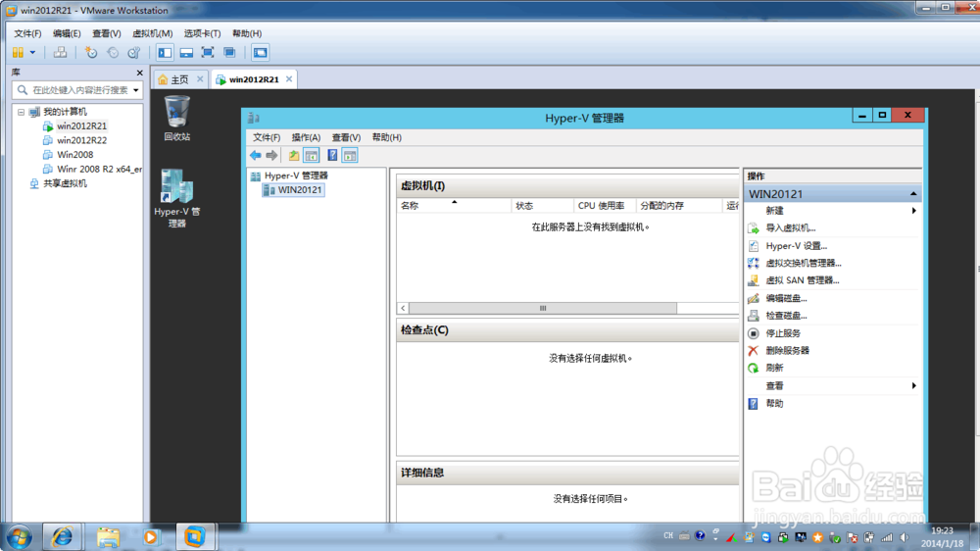Image resolution: width=980 pixels, height=551 pixels.
Task: Click the Unity mode toolbar icon
Action: [x=229, y=53]
